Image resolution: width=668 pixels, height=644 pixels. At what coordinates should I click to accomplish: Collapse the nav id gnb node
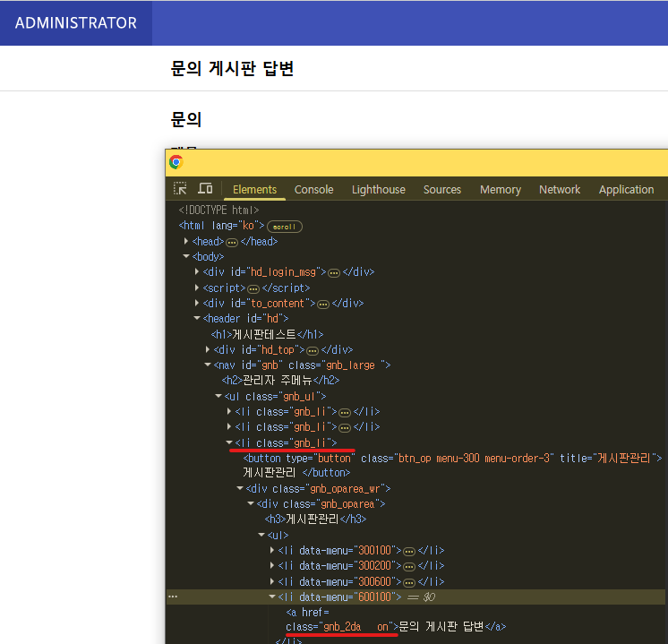click(208, 365)
